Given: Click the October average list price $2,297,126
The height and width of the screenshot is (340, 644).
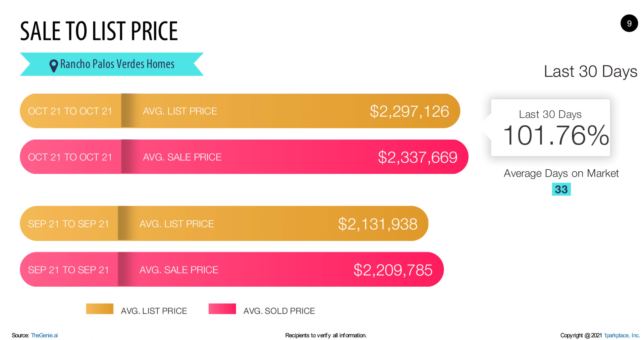Looking at the screenshot, I should (x=409, y=111).
